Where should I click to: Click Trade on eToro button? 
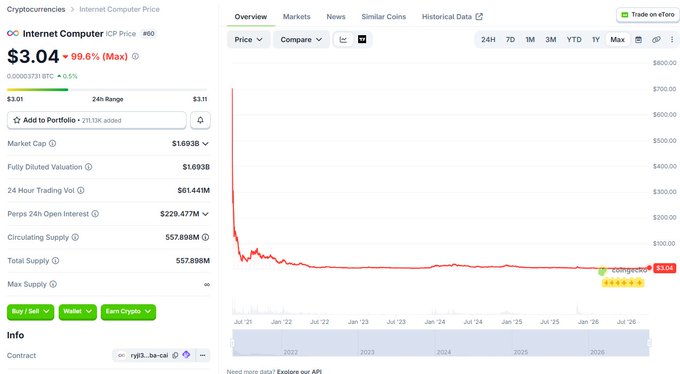click(x=648, y=15)
